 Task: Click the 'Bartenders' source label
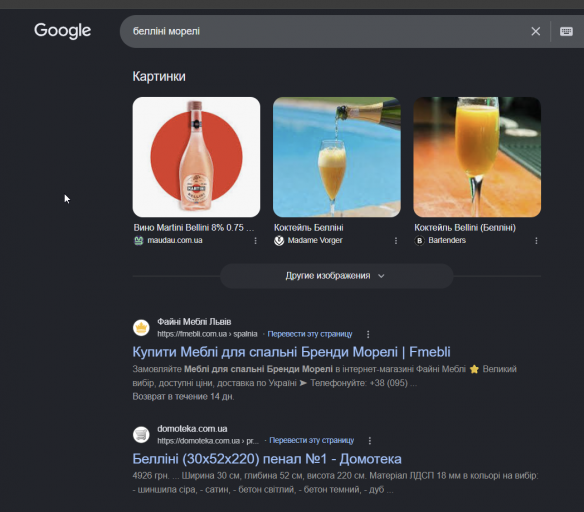447,241
